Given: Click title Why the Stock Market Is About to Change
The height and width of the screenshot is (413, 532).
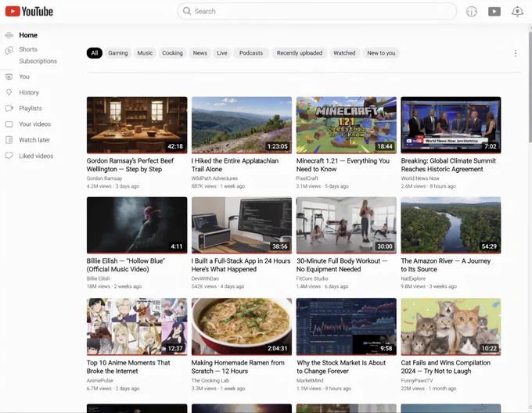Looking at the screenshot, I should coord(341,367).
